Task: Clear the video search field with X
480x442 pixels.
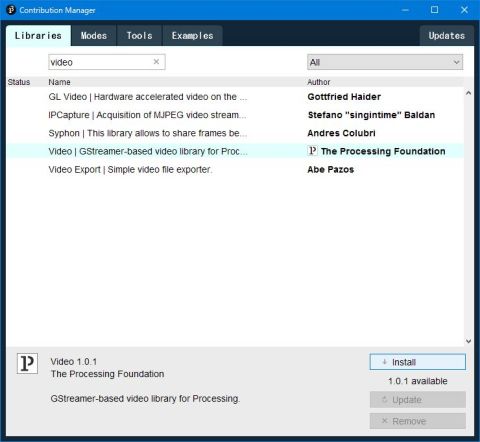Action: [x=156, y=62]
